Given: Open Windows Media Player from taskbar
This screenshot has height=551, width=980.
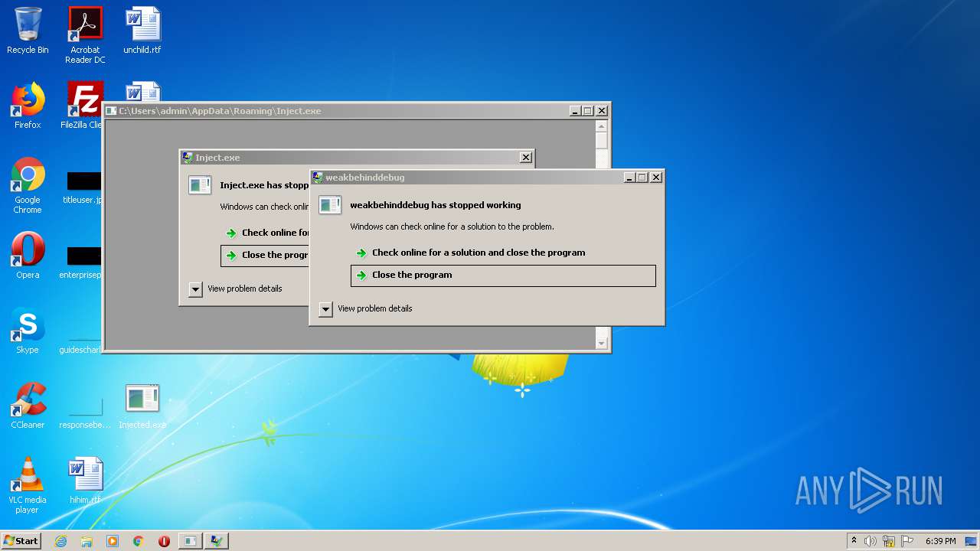Looking at the screenshot, I should click(x=113, y=541).
